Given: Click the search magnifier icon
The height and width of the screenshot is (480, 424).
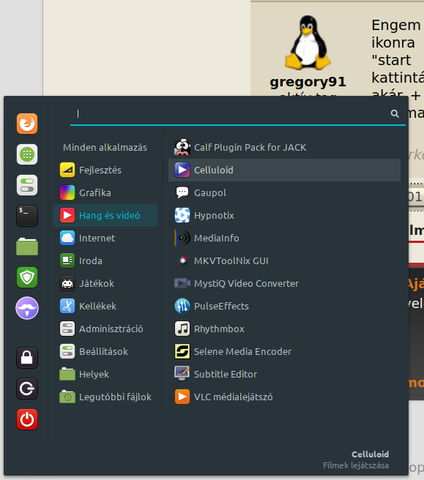Looking at the screenshot, I should (395, 114).
